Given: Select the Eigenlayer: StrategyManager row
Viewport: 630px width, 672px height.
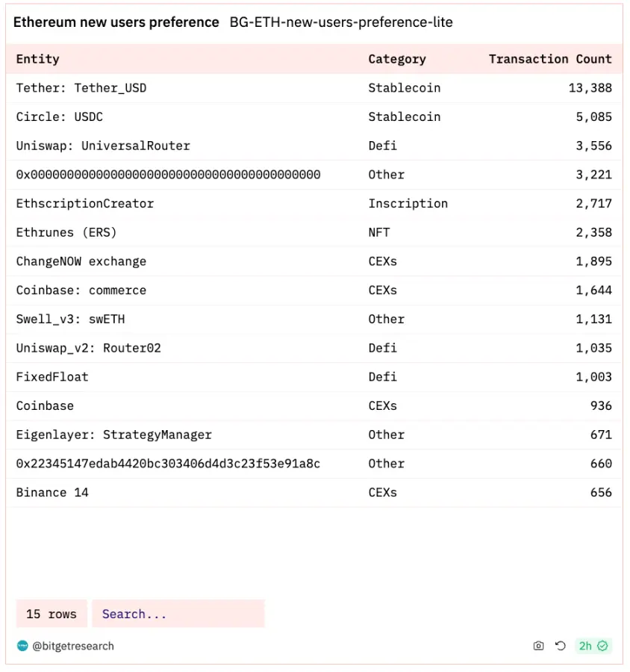Looking at the screenshot, I should (113, 435).
